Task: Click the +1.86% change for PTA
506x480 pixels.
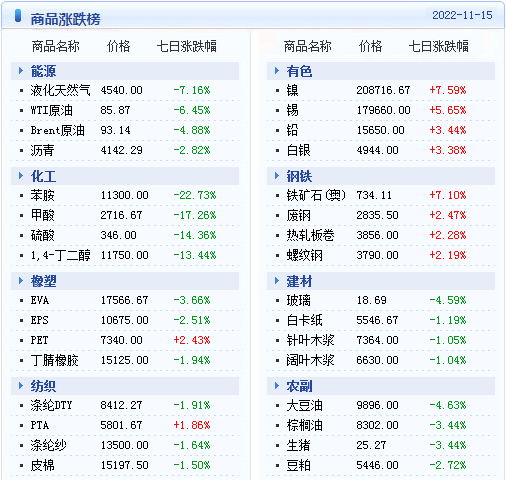Action: click(192, 425)
